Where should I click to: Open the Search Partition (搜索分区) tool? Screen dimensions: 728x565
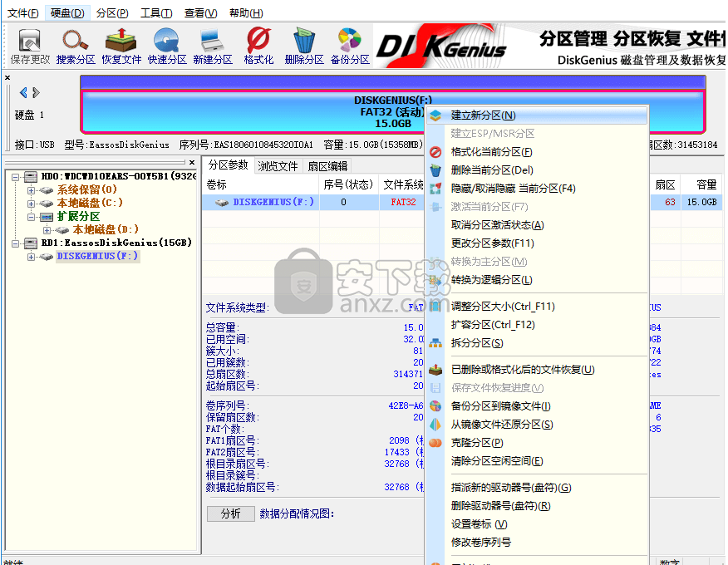[76, 47]
